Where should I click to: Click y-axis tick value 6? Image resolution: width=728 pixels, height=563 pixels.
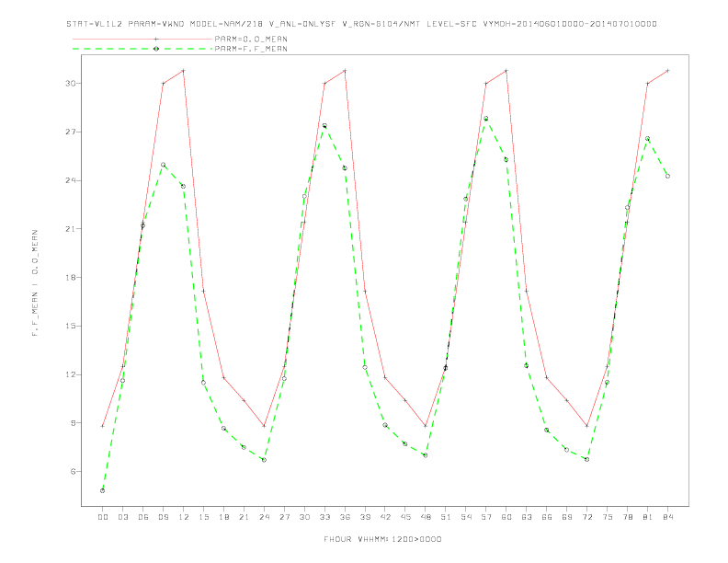[x=74, y=472]
